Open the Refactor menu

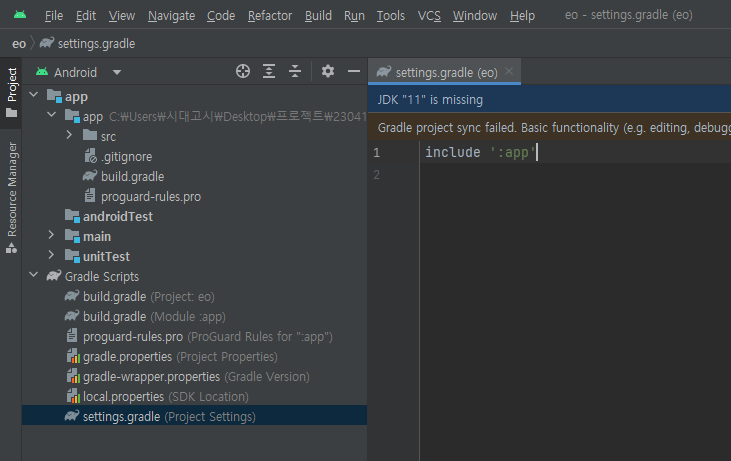pos(270,16)
